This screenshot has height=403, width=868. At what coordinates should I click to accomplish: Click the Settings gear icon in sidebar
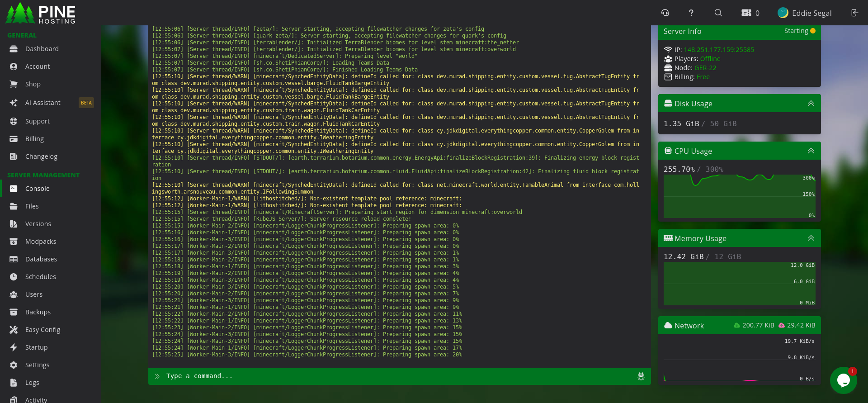point(14,365)
